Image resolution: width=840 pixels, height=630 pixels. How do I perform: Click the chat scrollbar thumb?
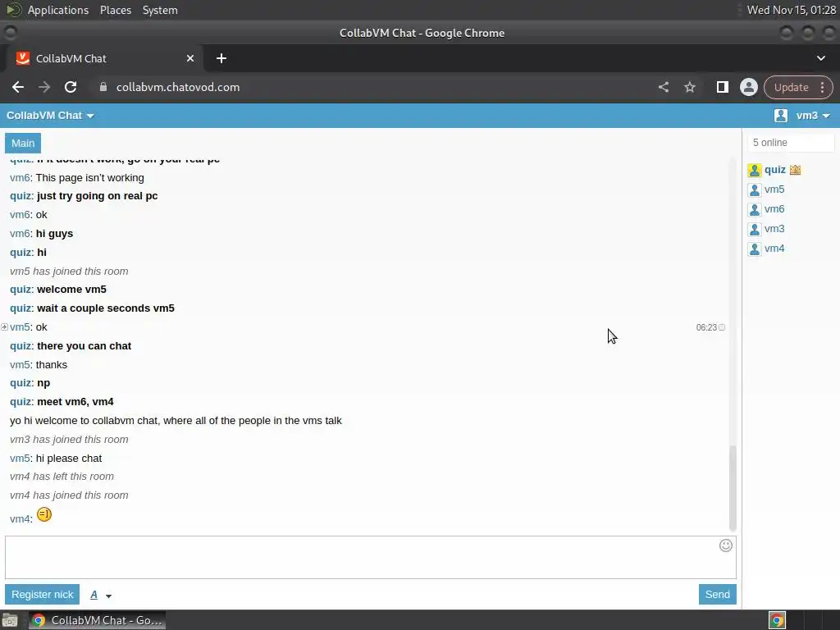click(x=733, y=487)
